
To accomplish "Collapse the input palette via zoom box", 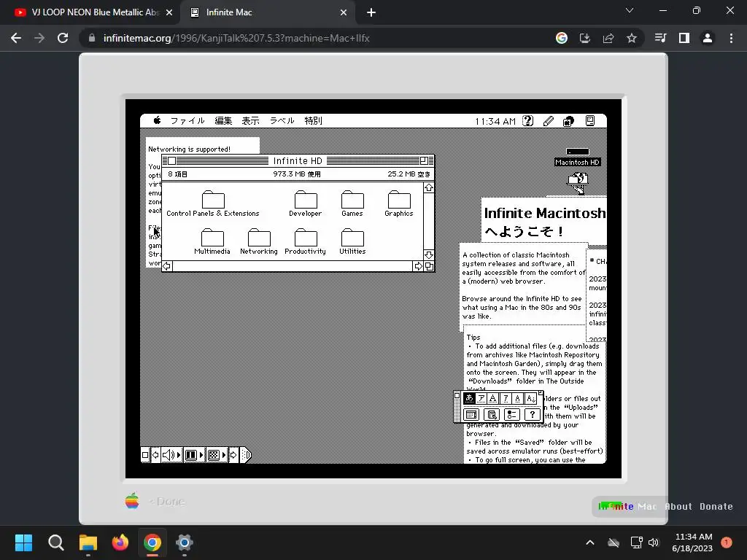I will point(541,393).
